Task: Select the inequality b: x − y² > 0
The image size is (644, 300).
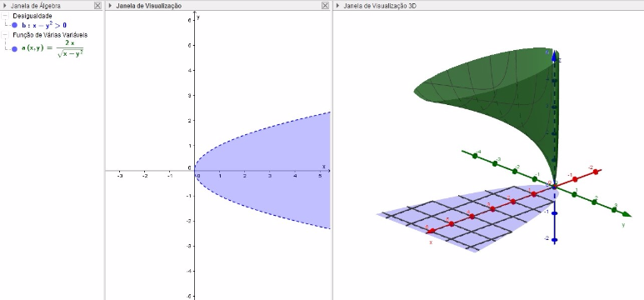Action: pos(44,25)
